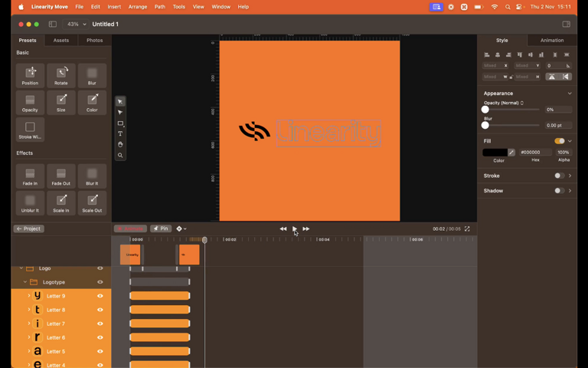Viewport: 588px width, 368px height.
Task: Hide the Letter 5 layer
Action: pyautogui.click(x=100, y=351)
